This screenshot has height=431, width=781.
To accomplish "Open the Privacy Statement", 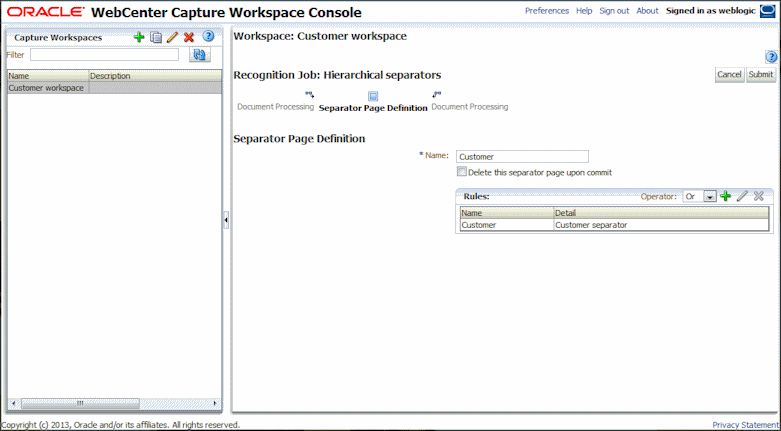I will point(746,425).
